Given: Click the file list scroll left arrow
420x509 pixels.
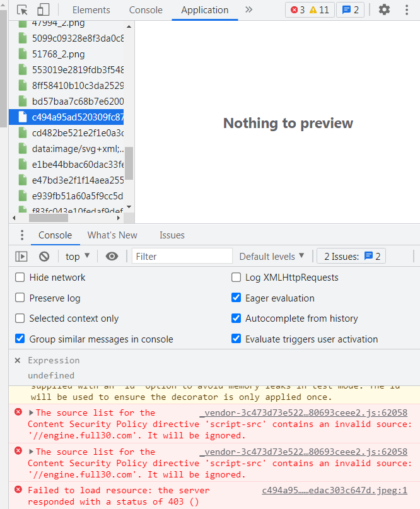Looking at the screenshot, I should click(x=14, y=218).
